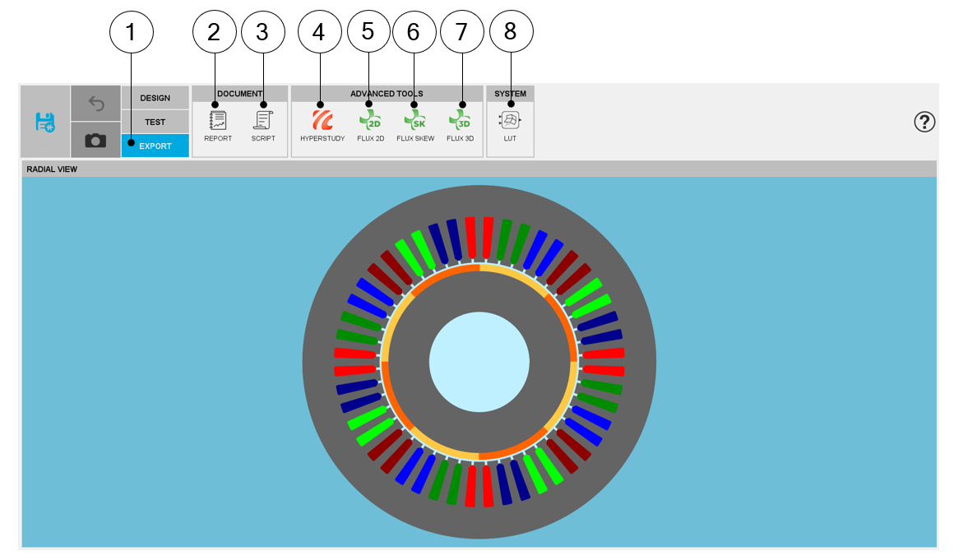Open the REPORT document export

(x=218, y=125)
